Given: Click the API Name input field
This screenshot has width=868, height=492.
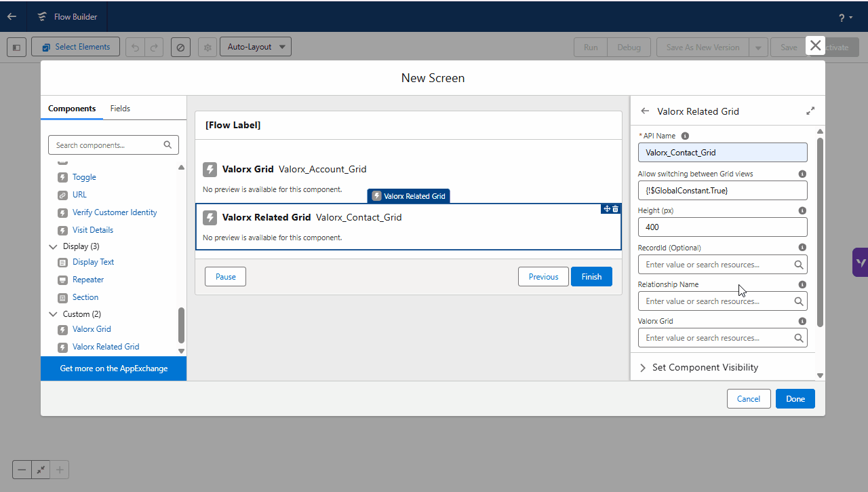Looking at the screenshot, I should coord(723,153).
